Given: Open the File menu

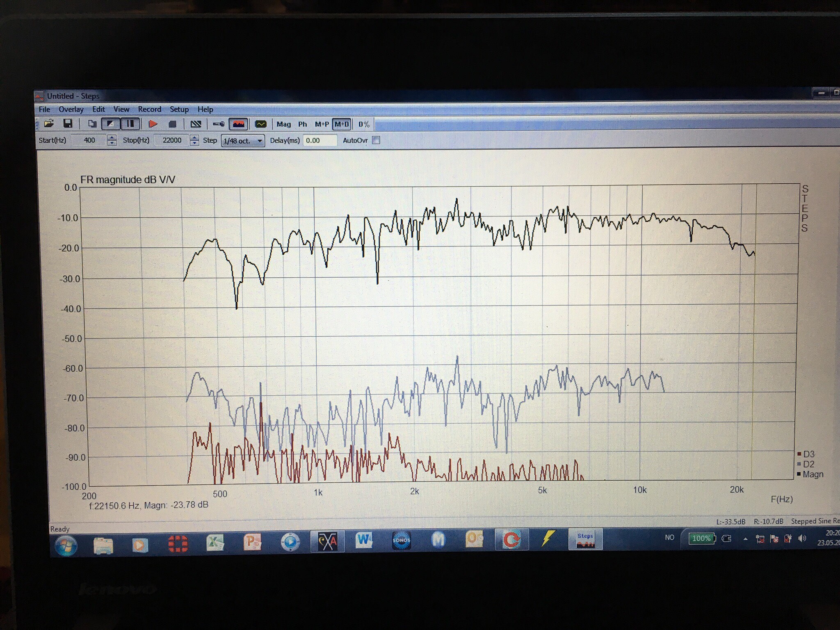Looking at the screenshot, I should (x=44, y=109).
